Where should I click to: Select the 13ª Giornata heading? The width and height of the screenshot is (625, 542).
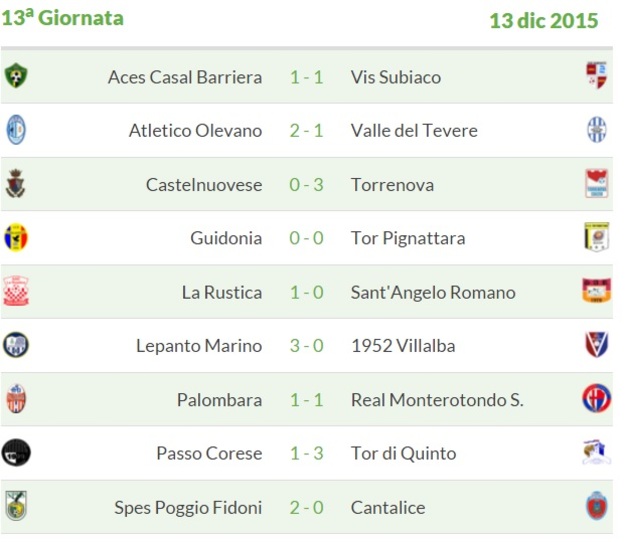pos(62,18)
